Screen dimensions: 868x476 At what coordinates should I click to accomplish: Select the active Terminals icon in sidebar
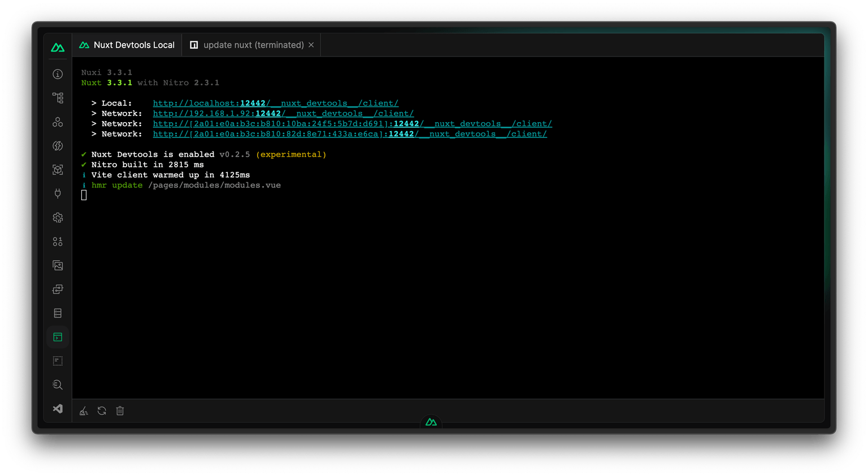(57, 336)
